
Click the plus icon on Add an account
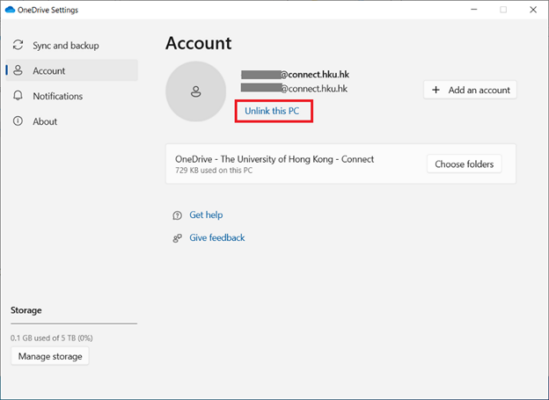436,90
